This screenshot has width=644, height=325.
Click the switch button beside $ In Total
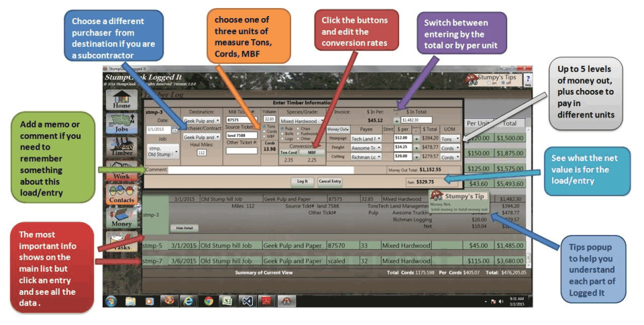coord(396,120)
